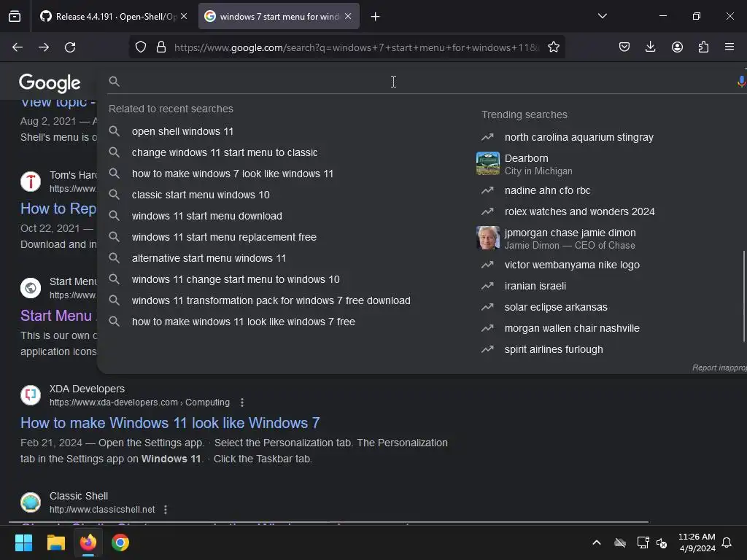This screenshot has height=560, width=747.
Task: Open the notification bell in the taskbar
Action: click(x=727, y=542)
